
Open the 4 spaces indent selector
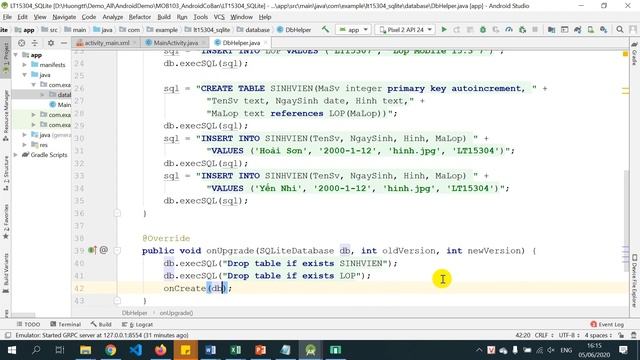[x=598, y=335]
